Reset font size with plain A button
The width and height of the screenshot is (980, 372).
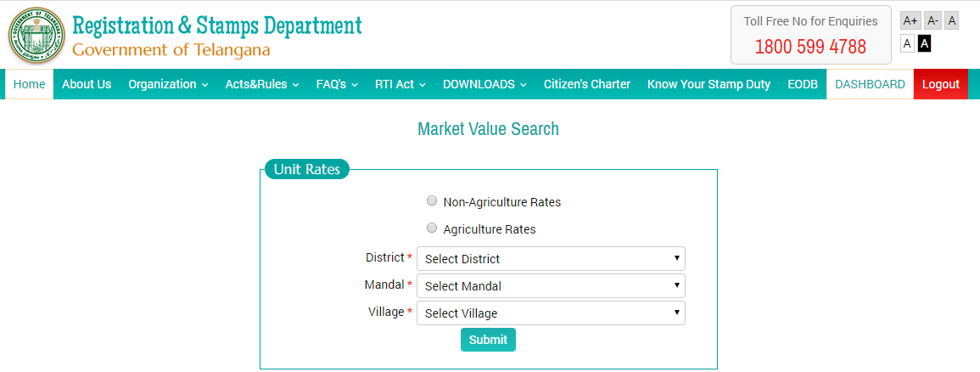951,21
